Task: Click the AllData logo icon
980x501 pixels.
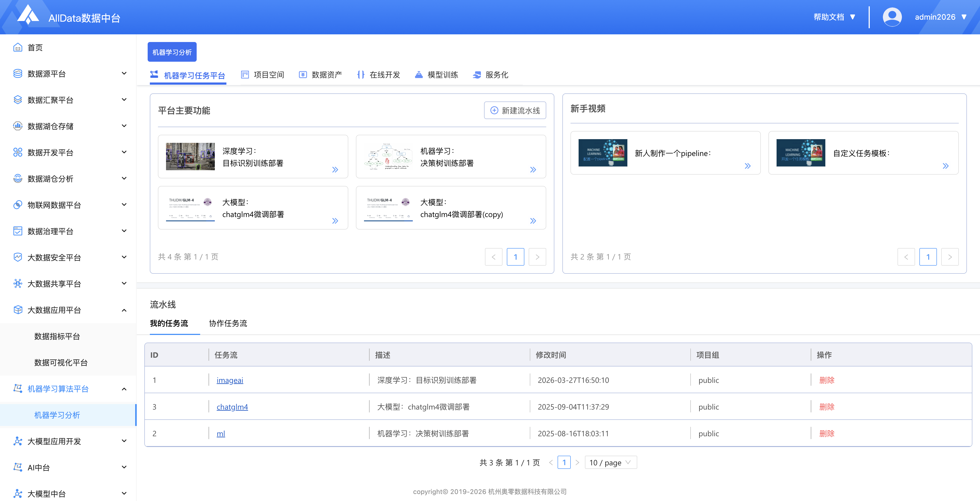Action: [x=28, y=14]
